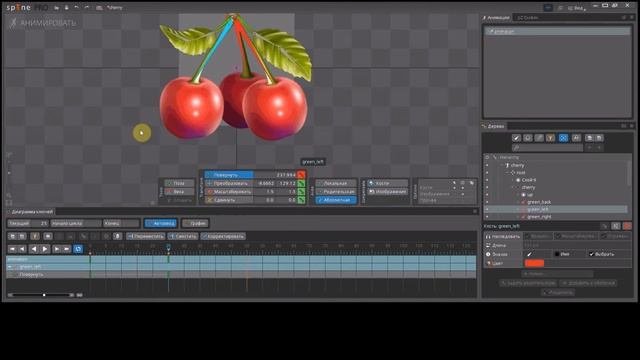Paste keys icon in timeline toolbar
Screen dimensions: 640x360
(x=22, y=236)
